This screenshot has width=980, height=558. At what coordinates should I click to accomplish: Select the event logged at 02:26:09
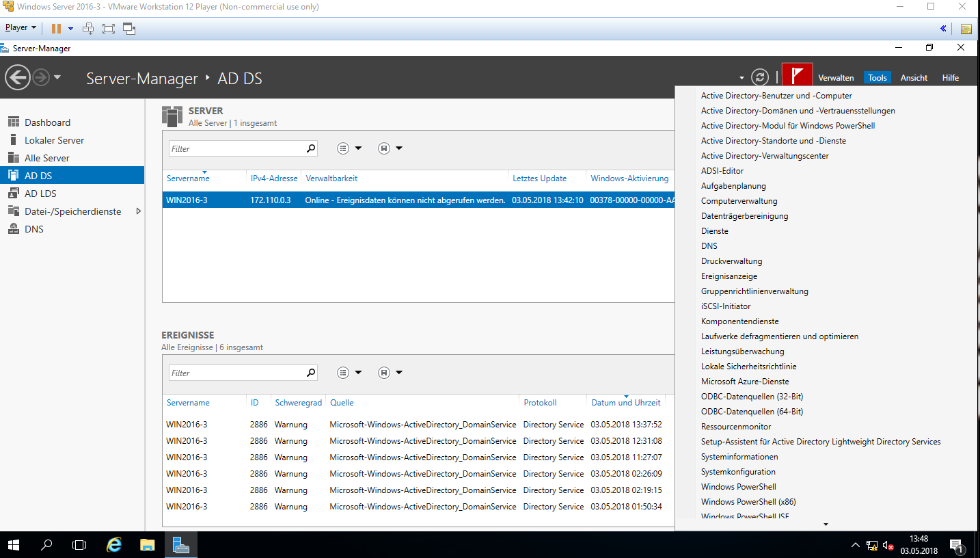(x=418, y=474)
